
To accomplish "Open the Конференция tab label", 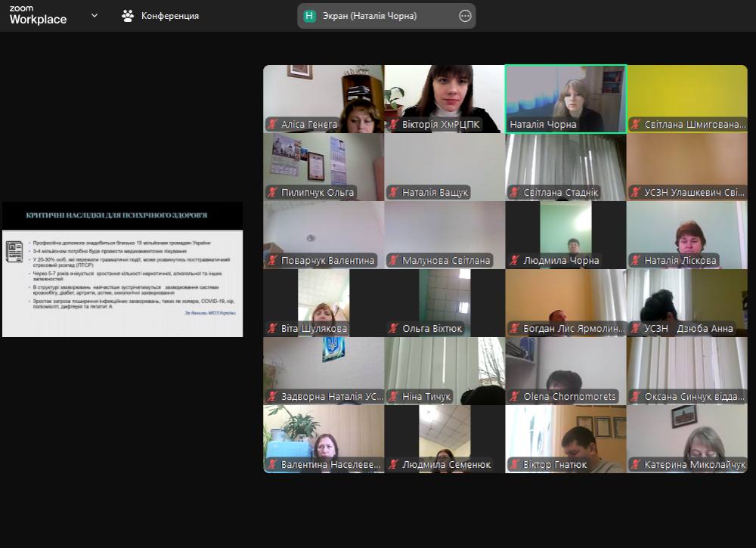I will coord(170,15).
